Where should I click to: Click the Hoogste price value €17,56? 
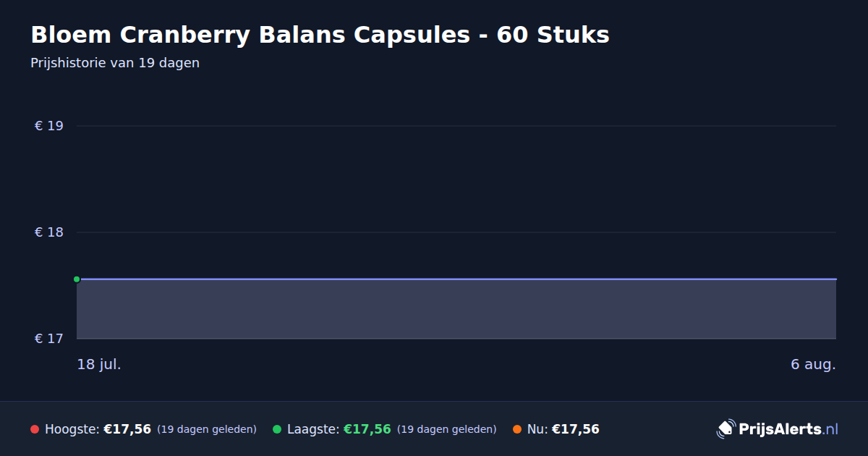127,429
